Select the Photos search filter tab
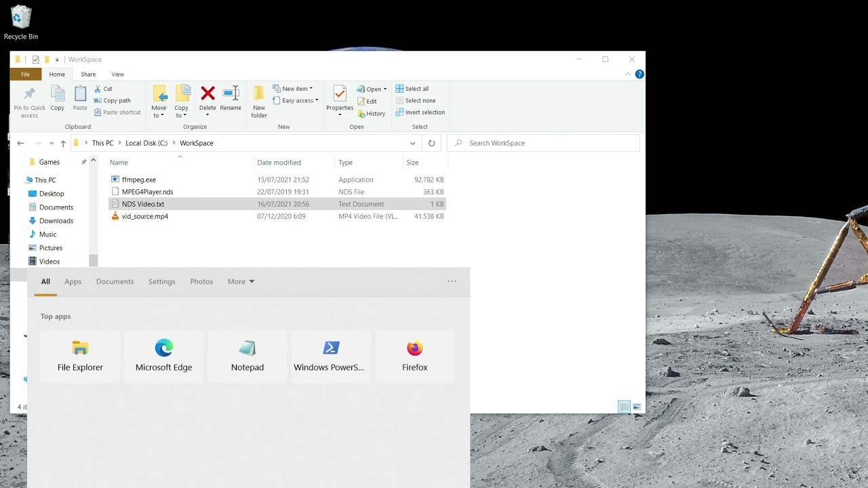The width and height of the screenshot is (868, 488). [x=201, y=281]
